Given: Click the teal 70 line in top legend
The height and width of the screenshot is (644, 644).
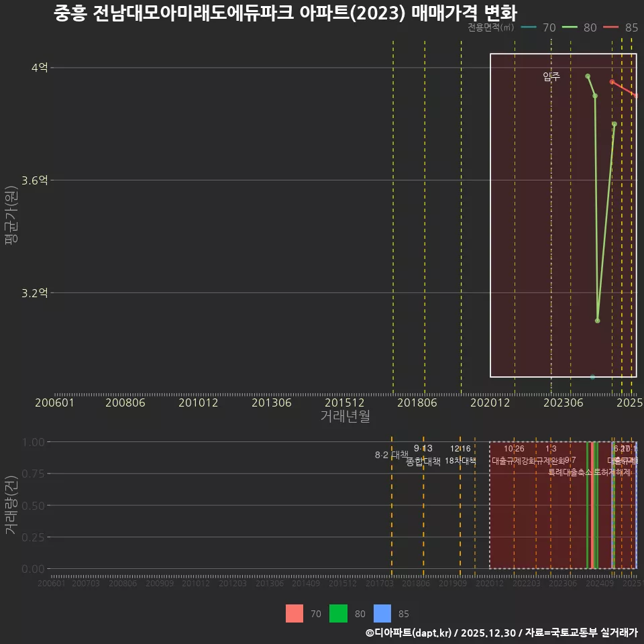Looking at the screenshot, I should [529, 28].
